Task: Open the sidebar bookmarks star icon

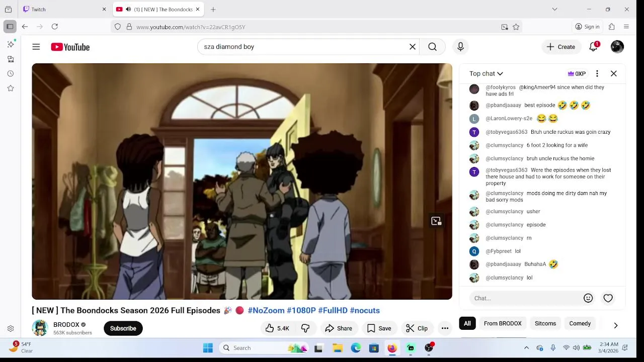Action: pyautogui.click(x=11, y=88)
